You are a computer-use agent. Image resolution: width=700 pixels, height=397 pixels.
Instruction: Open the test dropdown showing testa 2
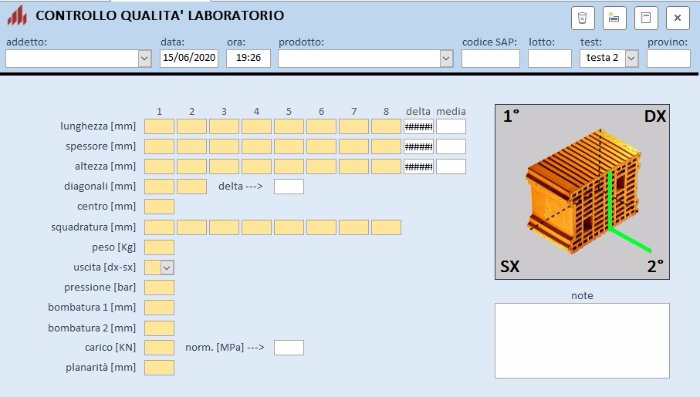631,59
